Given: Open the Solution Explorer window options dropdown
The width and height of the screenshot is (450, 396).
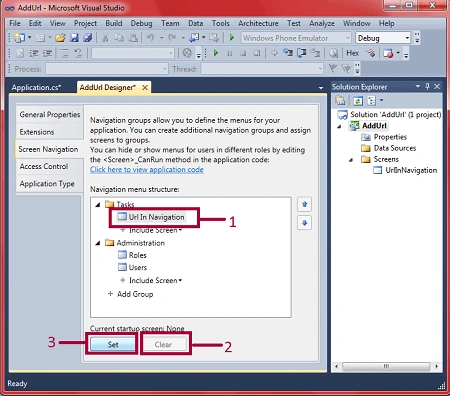Looking at the screenshot, I should coord(418,87).
